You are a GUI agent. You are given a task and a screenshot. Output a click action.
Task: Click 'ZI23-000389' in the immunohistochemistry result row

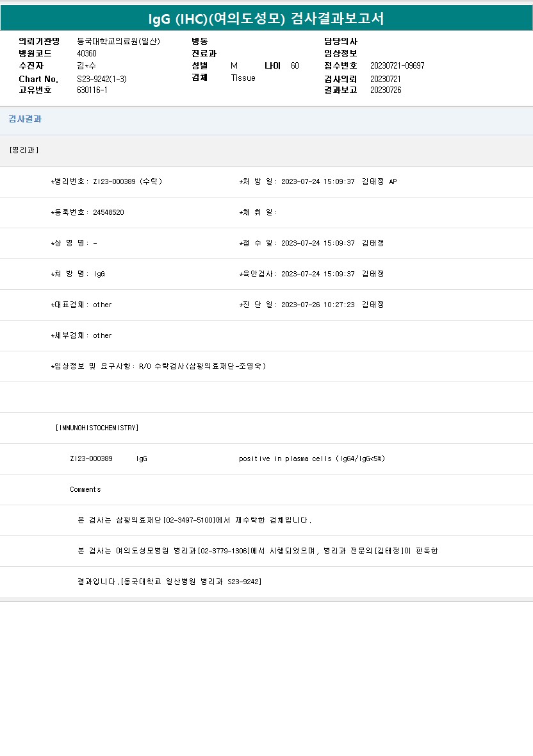click(x=91, y=459)
